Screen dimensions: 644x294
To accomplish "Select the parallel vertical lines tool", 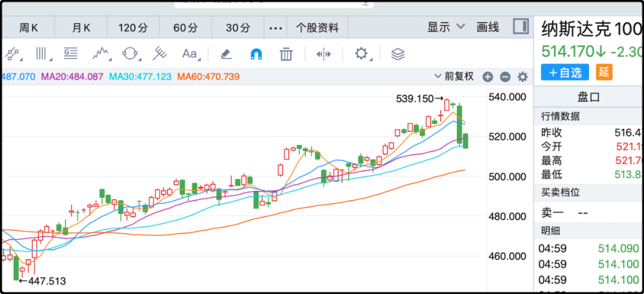I will point(42,54).
